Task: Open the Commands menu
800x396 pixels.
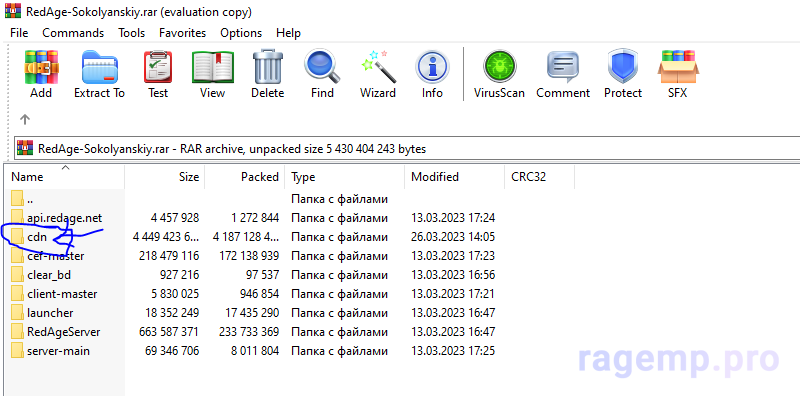Action: 73,33
